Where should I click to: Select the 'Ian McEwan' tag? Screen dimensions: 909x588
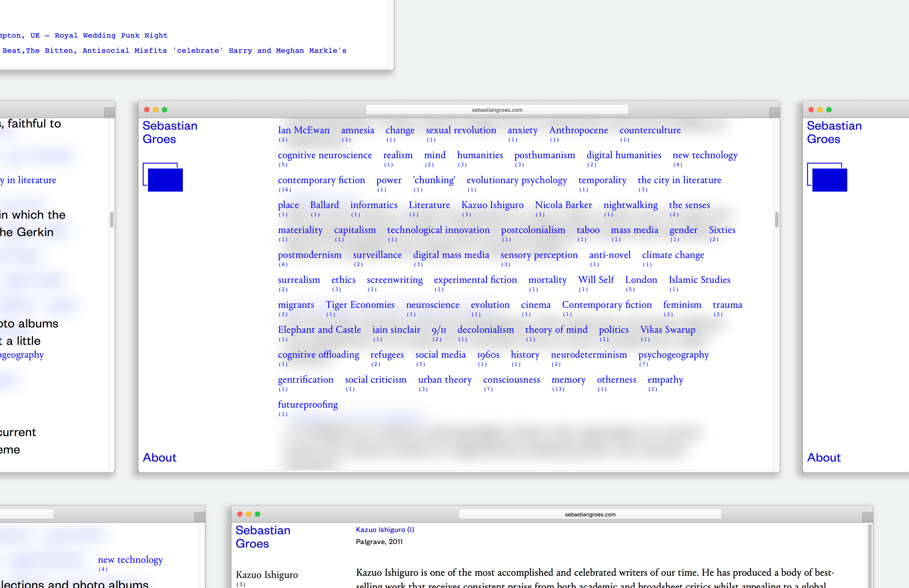coord(304,130)
